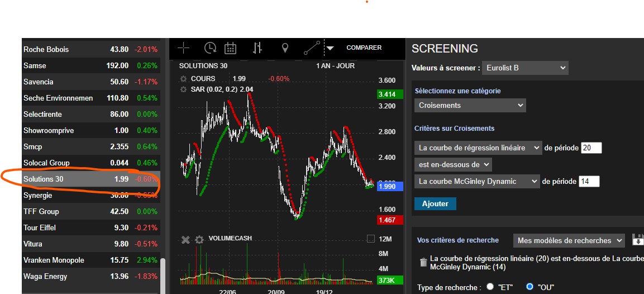Screen dimensions: 644x294
Task: Select Tour Eiffel in the stock list
Action: coord(91,228)
